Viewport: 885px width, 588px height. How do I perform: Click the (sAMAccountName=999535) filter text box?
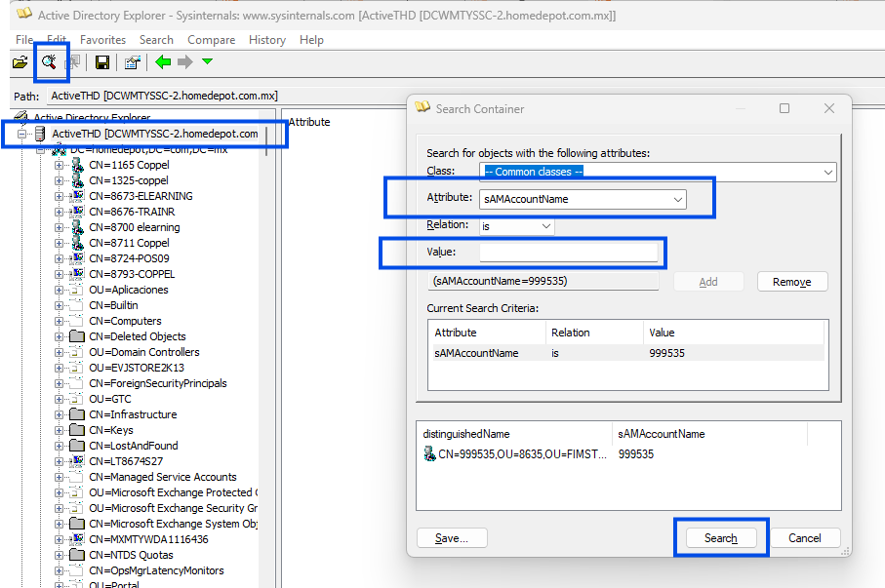(543, 281)
